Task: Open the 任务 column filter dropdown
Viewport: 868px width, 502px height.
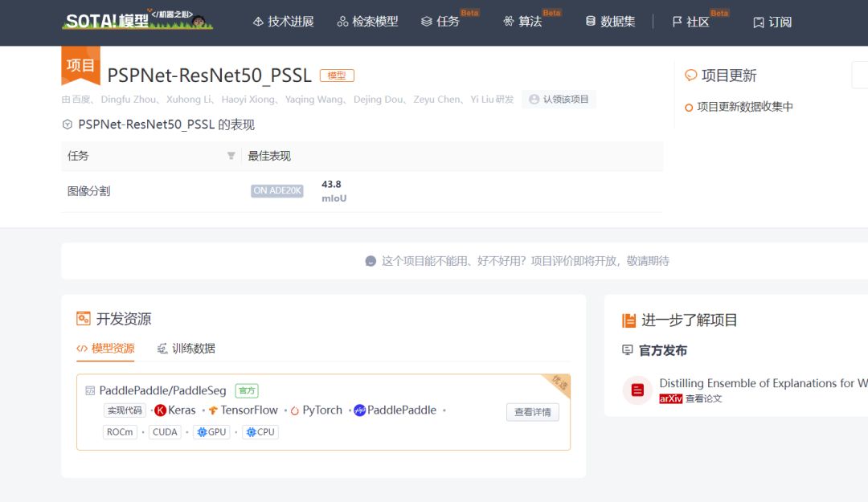Action: pyautogui.click(x=231, y=156)
